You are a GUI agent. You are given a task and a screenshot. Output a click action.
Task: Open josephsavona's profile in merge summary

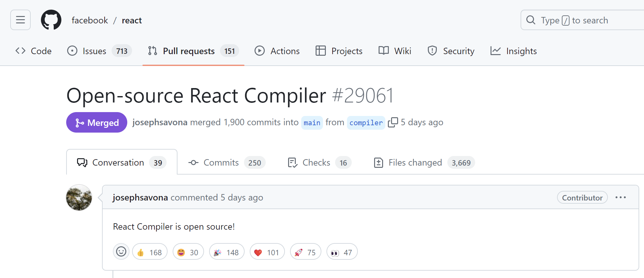pyautogui.click(x=160, y=122)
